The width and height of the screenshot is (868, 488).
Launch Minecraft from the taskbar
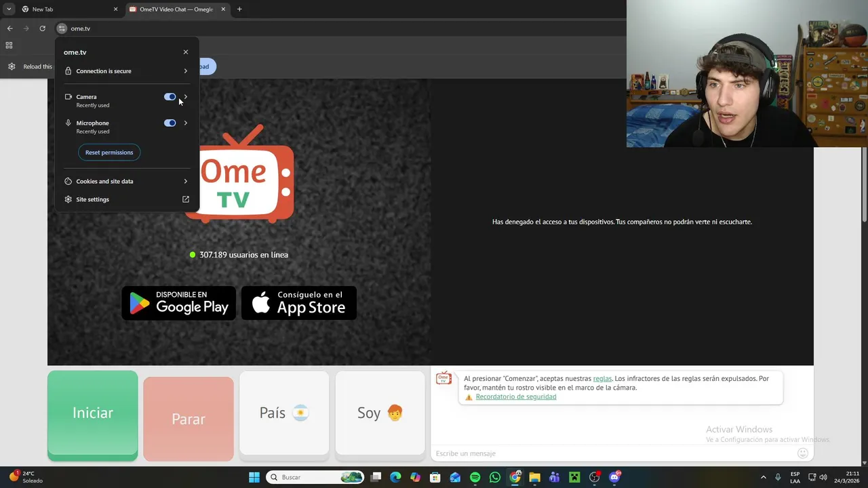click(574, 477)
